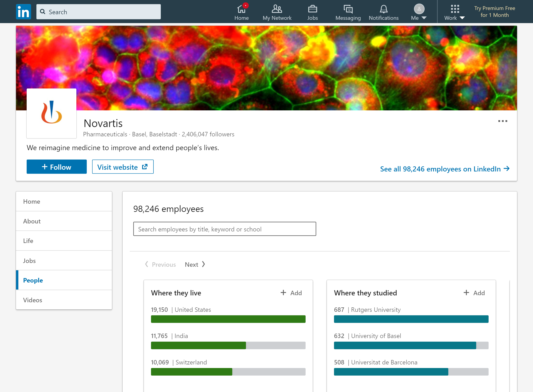This screenshot has height=392, width=533.
Task: Select Home in the company sidebar
Action: pos(64,201)
